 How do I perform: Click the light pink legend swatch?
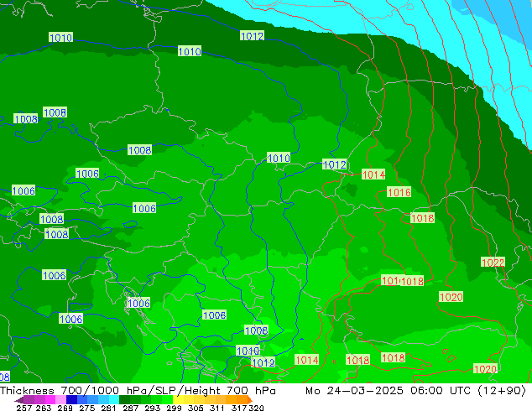click(60, 400)
